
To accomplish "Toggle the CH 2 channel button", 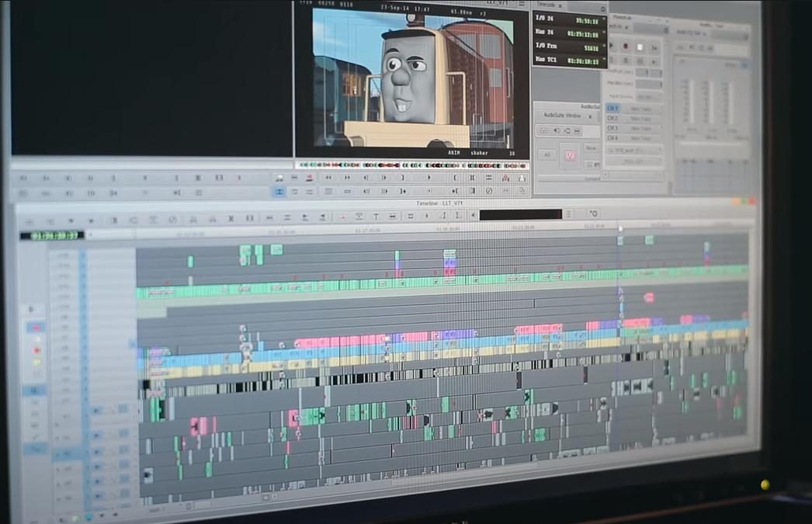I will pyautogui.click(x=612, y=118).
